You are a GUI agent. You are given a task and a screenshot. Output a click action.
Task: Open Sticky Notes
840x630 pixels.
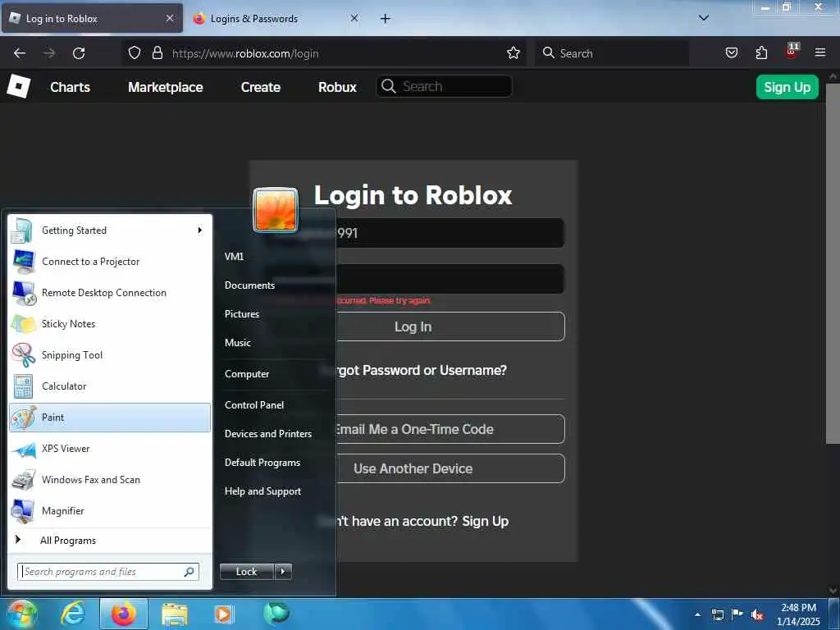(110, 323)
